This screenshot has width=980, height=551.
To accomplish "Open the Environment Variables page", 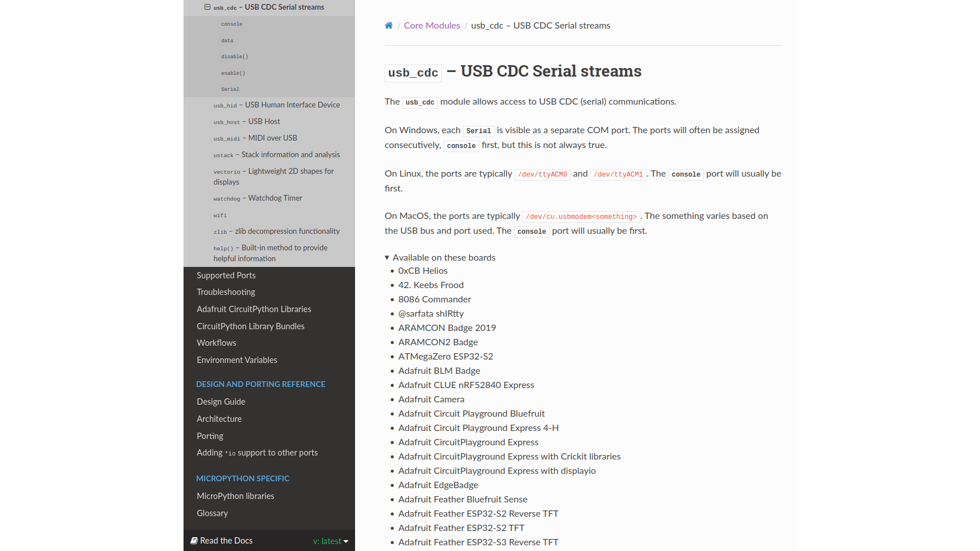I will [237, 360].
